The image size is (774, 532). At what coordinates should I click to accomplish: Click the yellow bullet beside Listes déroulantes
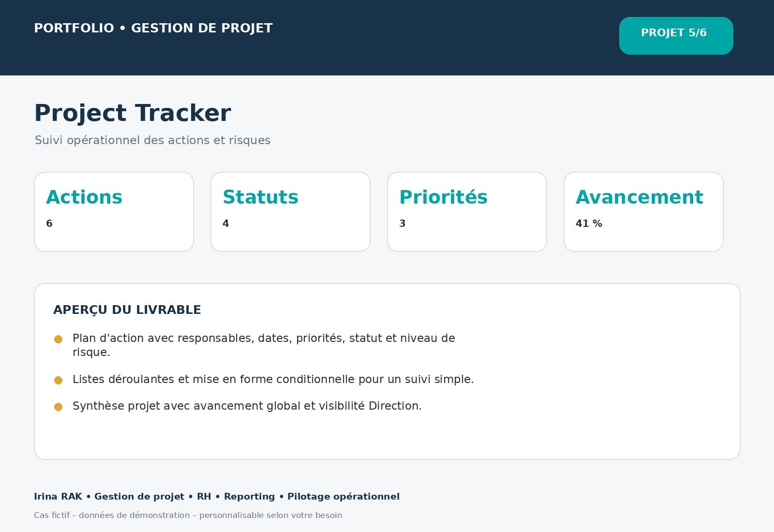(x=58, y=380)
